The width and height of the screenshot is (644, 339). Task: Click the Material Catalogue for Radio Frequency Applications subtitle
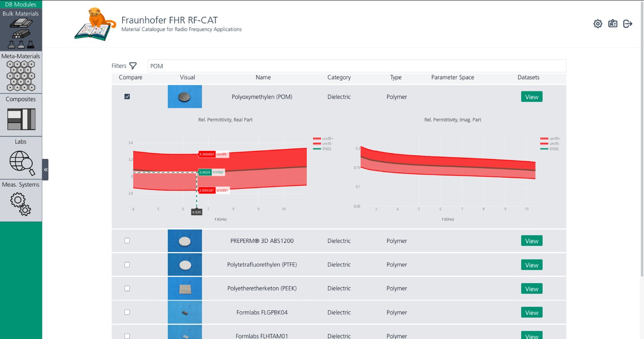point(182,29)
